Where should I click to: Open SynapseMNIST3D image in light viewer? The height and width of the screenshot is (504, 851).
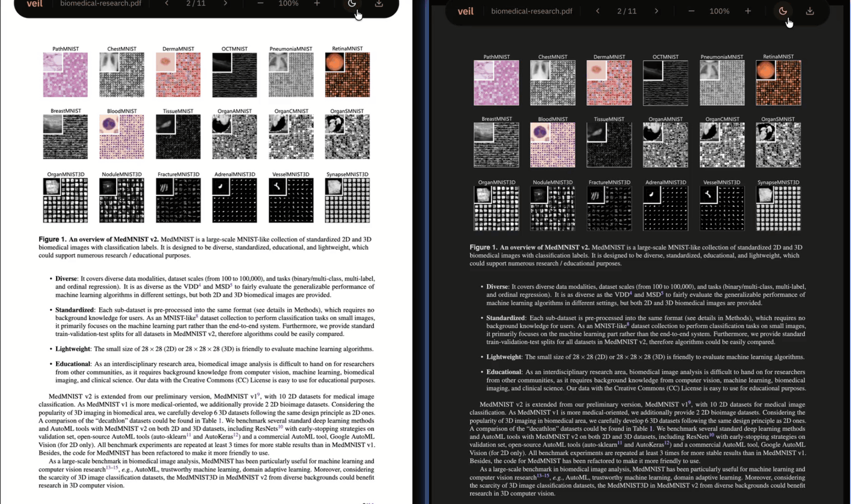(x=347, y=200)
